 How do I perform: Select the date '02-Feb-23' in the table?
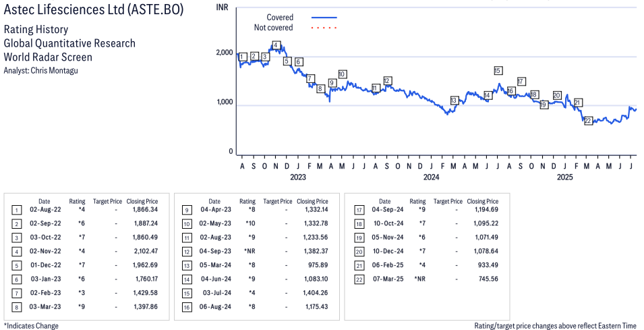coord(45,293)
